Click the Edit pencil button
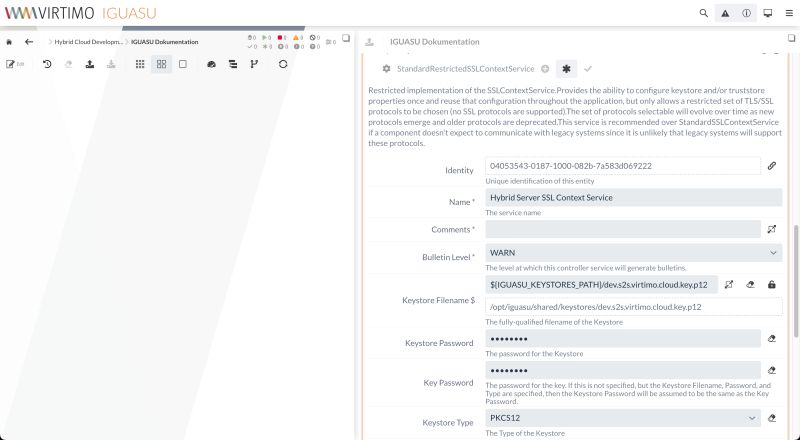 (x=15, y=64)
